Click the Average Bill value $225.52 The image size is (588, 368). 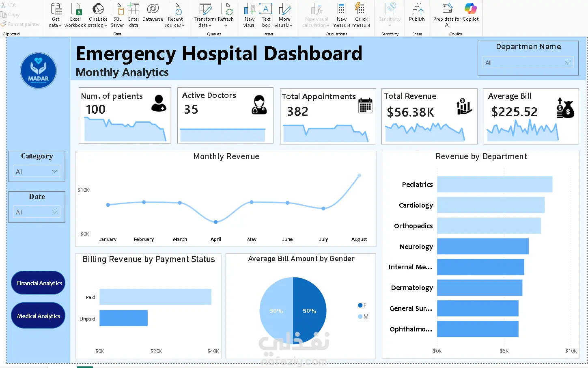pyautogui.click(x=514, y=112)
